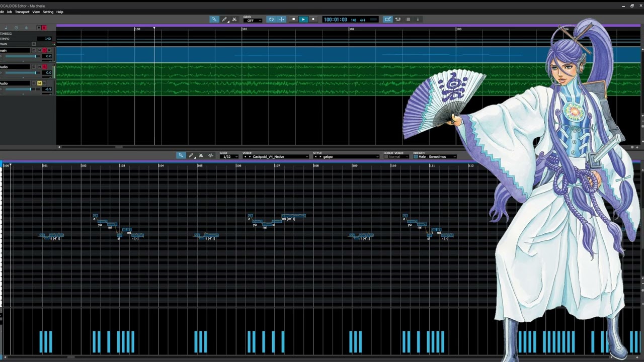This screenshot has width=644, height=362.
Task: Open the Transport menu
Action: coord(22,12)
